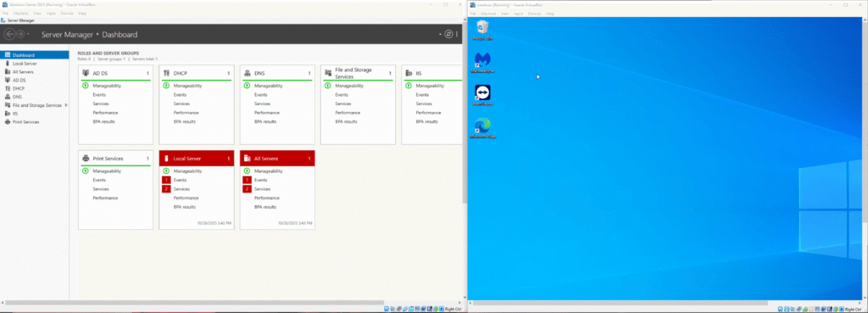Click the IIS tile header icon
This screenshot has height=313, width=868.
tap(409, 73)
